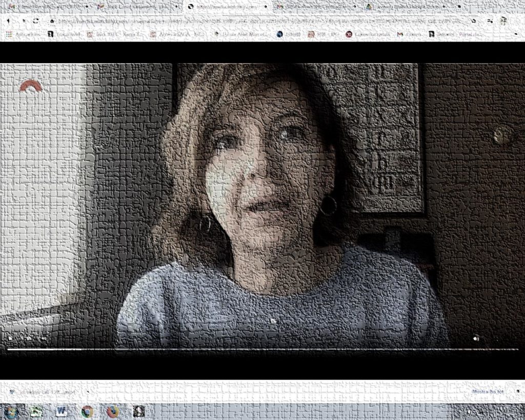Screen dimensions: 525x420
Task: Close the downloads bar
Action: point(517,392)
